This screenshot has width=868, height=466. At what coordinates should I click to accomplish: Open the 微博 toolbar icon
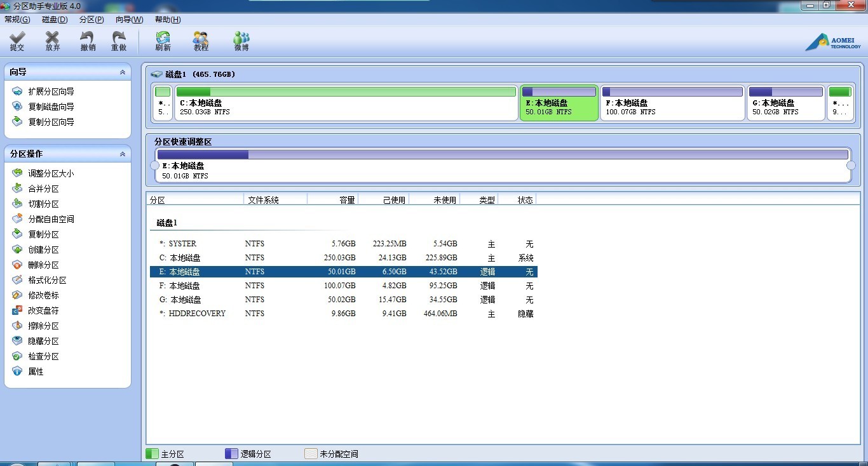pos(241,42)
